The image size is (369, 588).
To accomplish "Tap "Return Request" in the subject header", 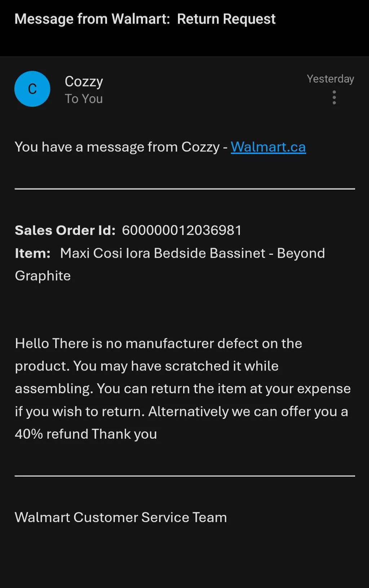I will (x=226, y=19).
